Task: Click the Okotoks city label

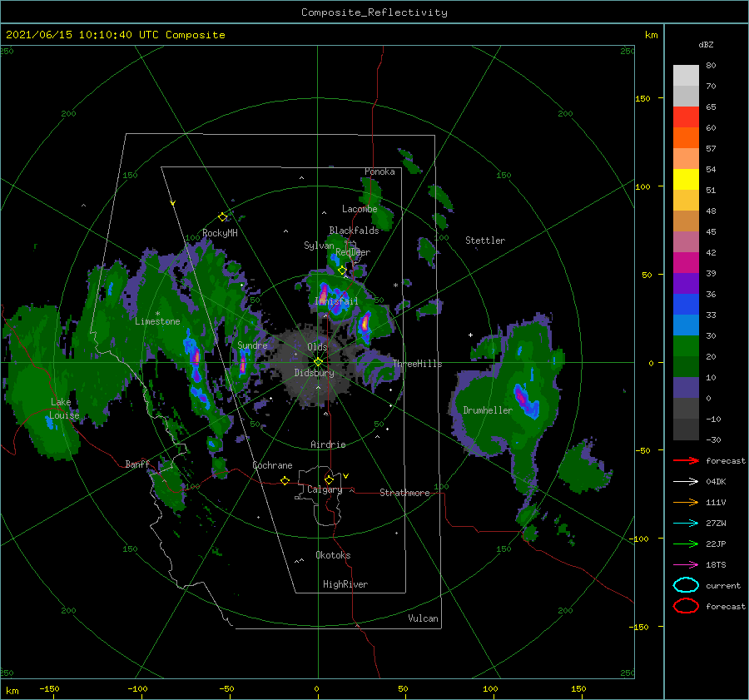Action: pos(333,555)
